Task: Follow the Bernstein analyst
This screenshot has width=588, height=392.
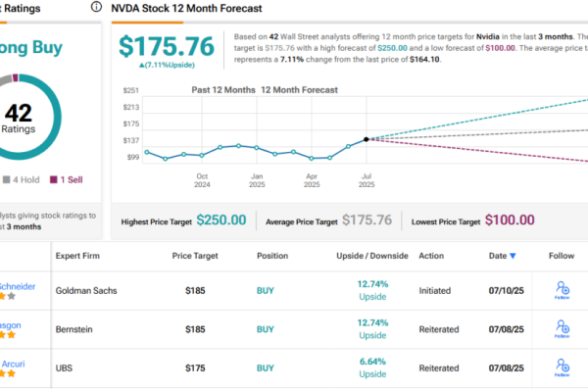Action: point(563,329)
